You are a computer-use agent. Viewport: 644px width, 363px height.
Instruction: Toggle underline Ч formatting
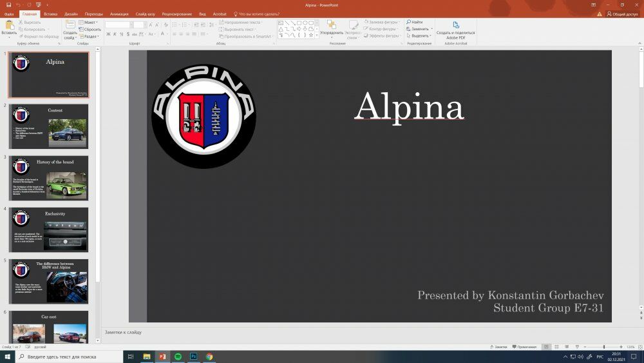point(122,34)
